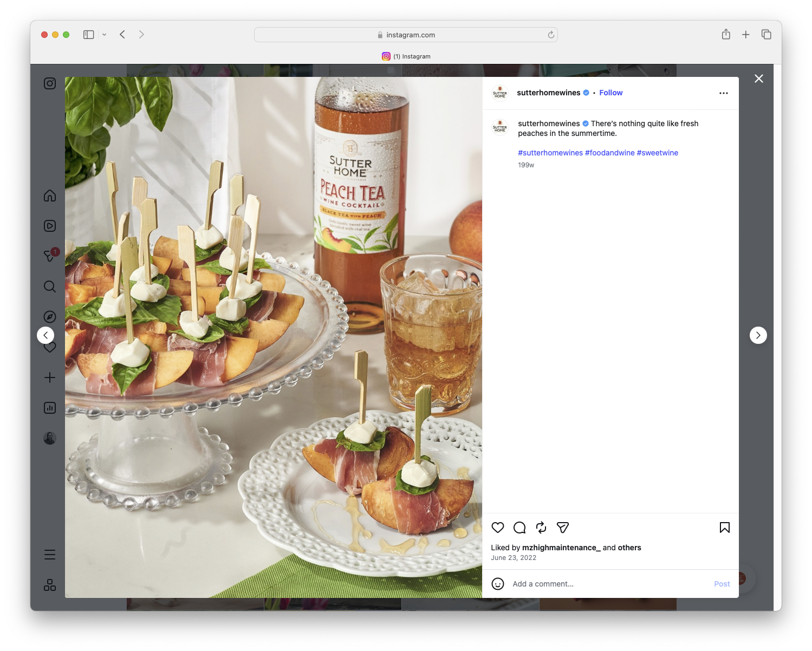Open the post options ellipsis menu
The width and height of the screenshot is (812, 651).
click(724, 93)
